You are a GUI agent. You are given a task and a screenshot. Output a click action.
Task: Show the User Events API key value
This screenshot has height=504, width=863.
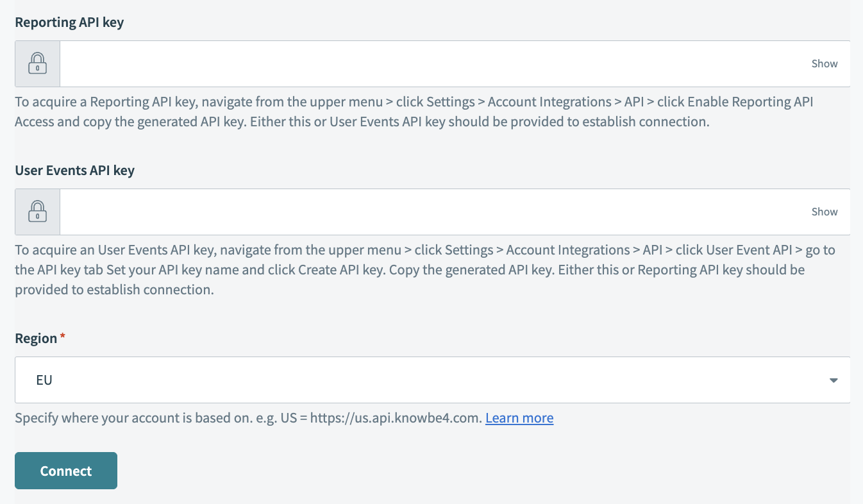824,212
